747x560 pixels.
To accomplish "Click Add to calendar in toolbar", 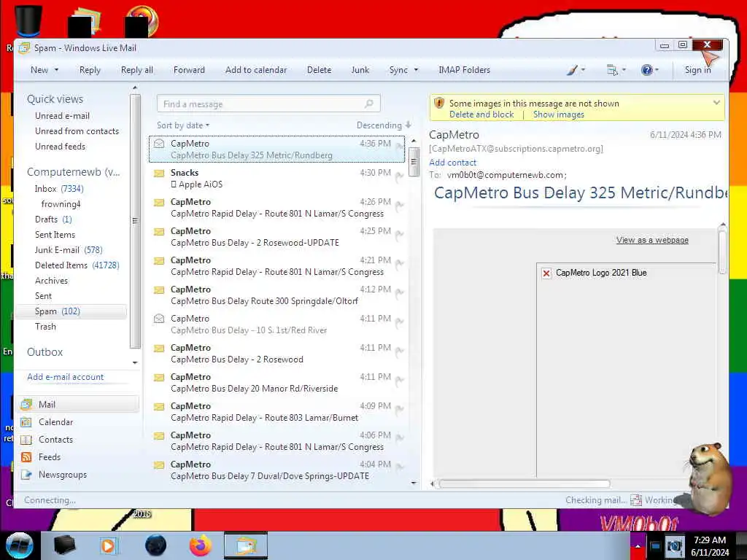I will pyautogui.click(x=256, y=70).
